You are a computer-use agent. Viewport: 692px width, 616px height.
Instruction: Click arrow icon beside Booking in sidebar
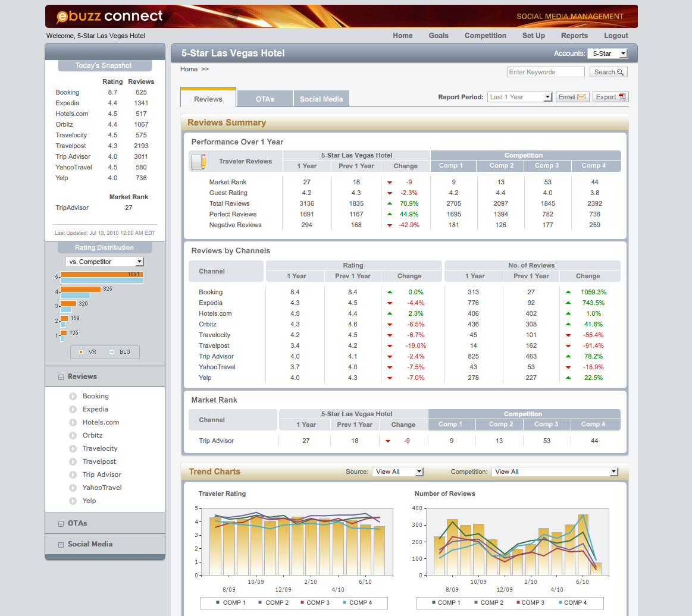pos(73,396)
